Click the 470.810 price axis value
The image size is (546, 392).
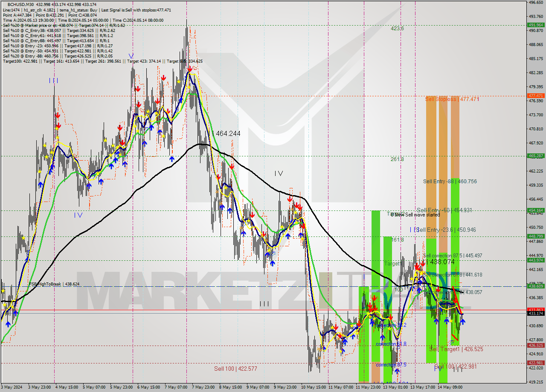click(536, 129)
